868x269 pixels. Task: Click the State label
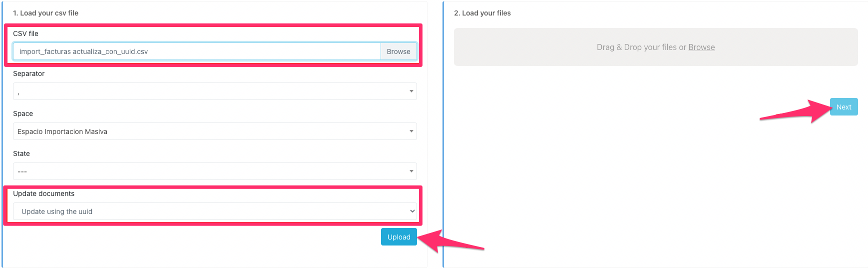(21, 153)
